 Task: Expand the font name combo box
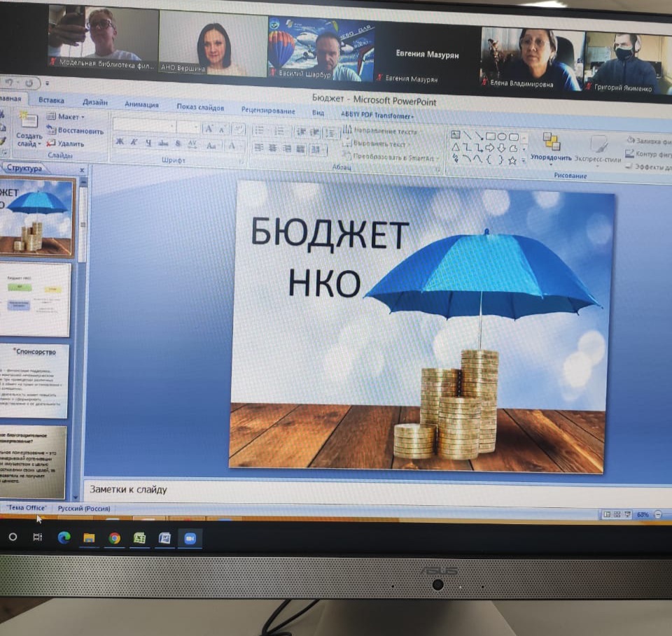click(x=171, y=127)
